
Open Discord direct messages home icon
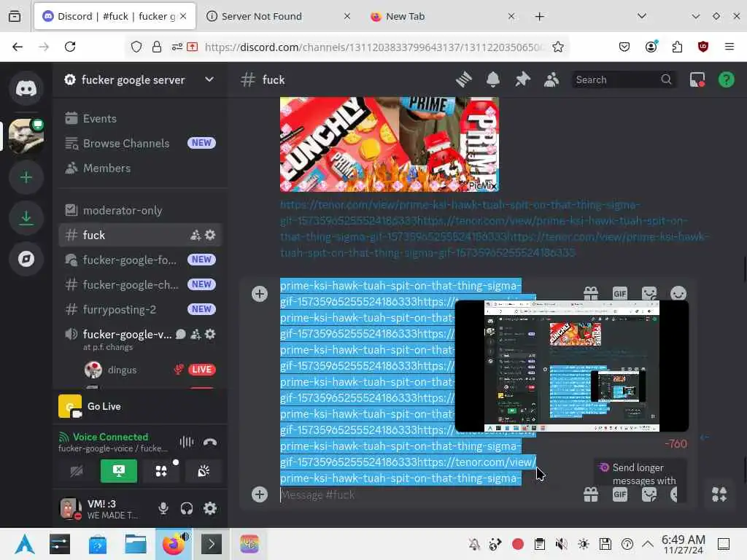coord(26,88)
